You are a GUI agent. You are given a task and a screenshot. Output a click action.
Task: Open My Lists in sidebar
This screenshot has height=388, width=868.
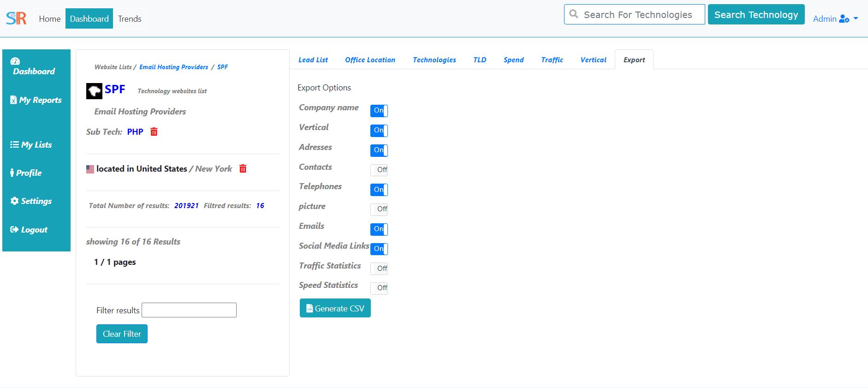point(31,145)
